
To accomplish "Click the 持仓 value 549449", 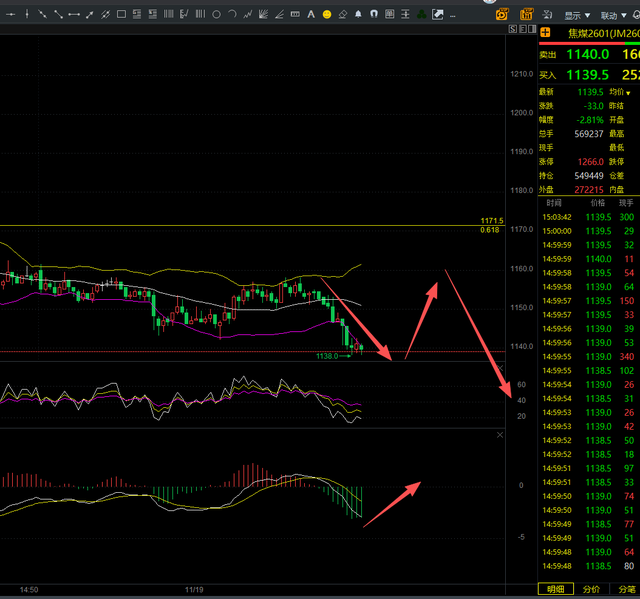I will click(x=589, y=176).
